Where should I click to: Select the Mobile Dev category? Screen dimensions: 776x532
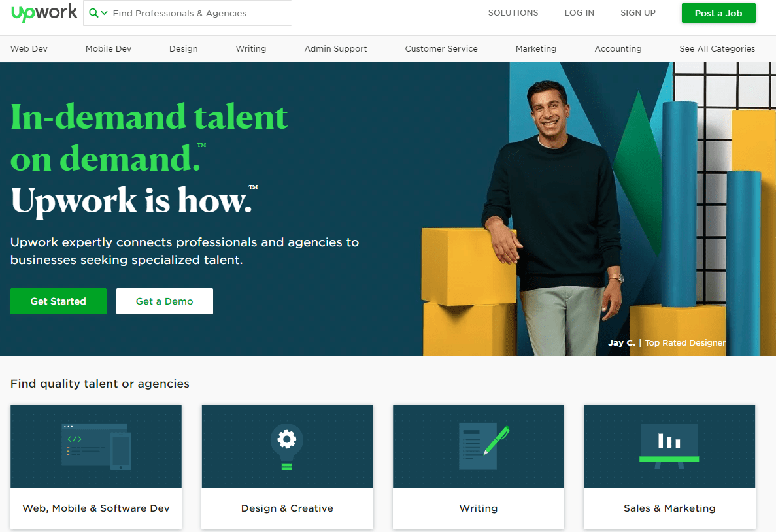point(109,48)
